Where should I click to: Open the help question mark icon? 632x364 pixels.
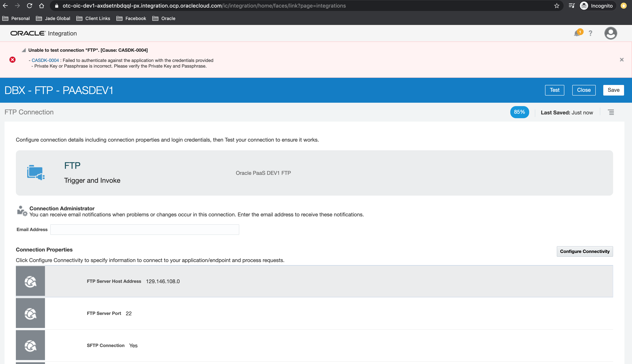pos(590,33)
